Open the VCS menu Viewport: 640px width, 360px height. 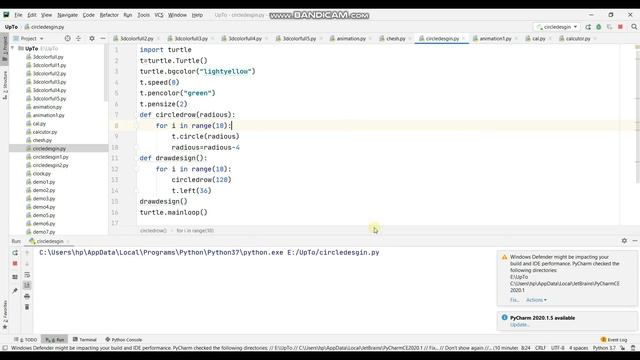(159, 15)
